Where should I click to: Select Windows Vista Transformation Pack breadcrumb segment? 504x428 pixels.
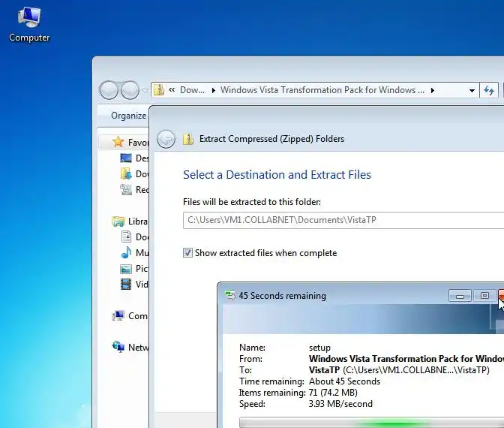322,90
